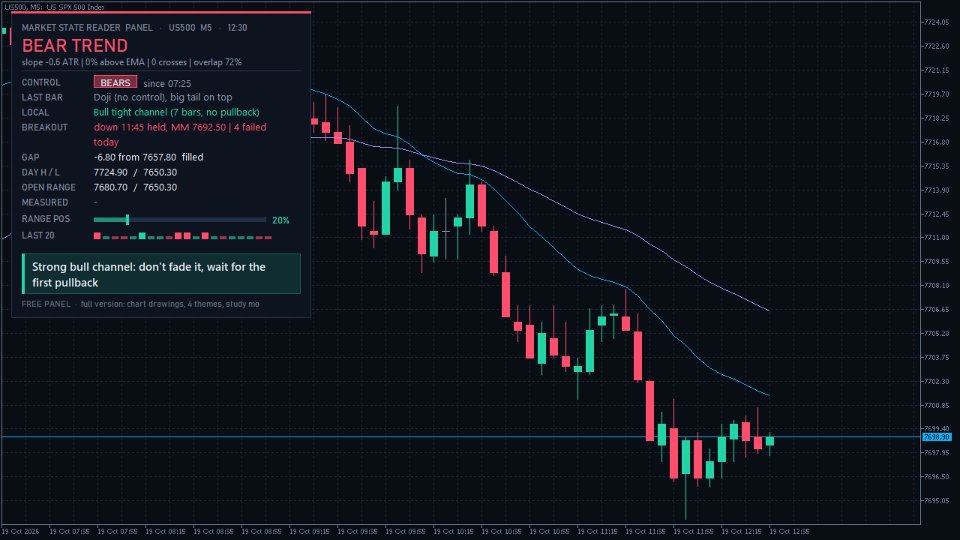This screenshot has height=540, width=960.
Task: Click the BREAKOUT row label
Action: click(45, 127)
